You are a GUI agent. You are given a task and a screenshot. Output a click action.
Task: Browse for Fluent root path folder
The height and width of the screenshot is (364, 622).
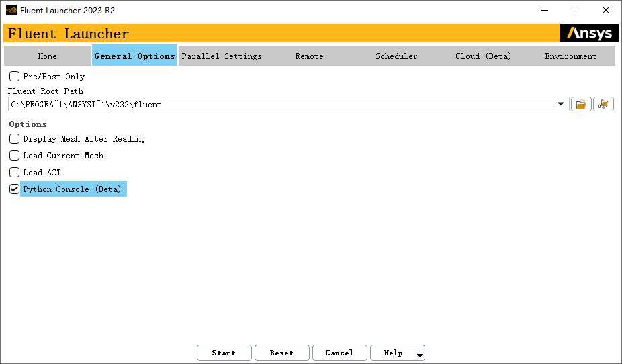(581, 104)
